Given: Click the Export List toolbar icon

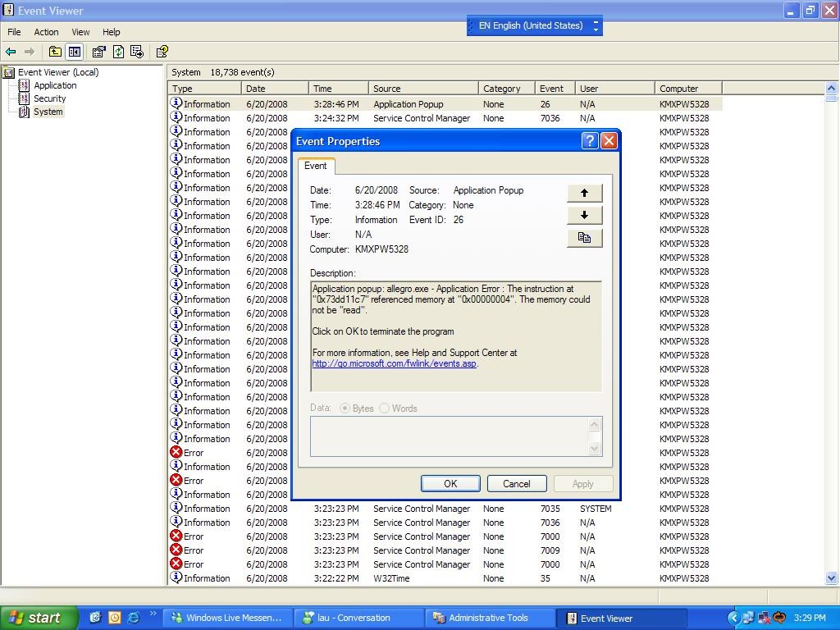Looking at the screenshot, I should pyautogui.click(x=136, y=52).
